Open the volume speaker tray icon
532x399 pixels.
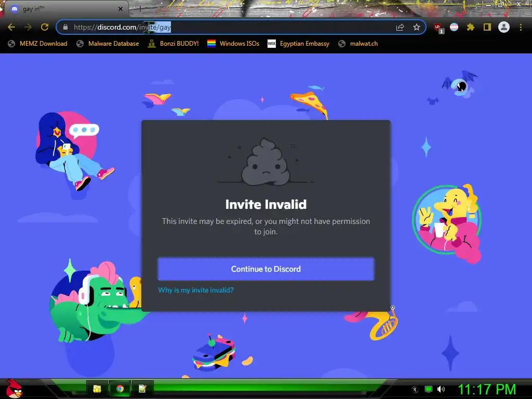(441, 389)
